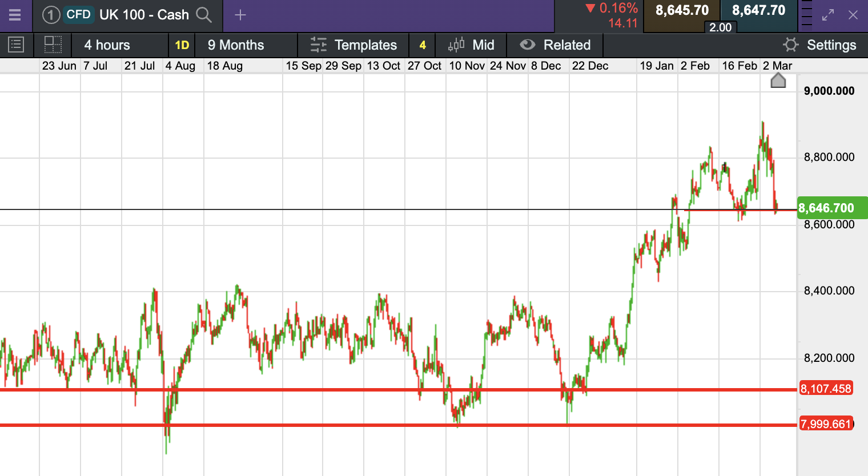
Task: Click the 4 Aug date axis label
Action: [x=180, y=66]
